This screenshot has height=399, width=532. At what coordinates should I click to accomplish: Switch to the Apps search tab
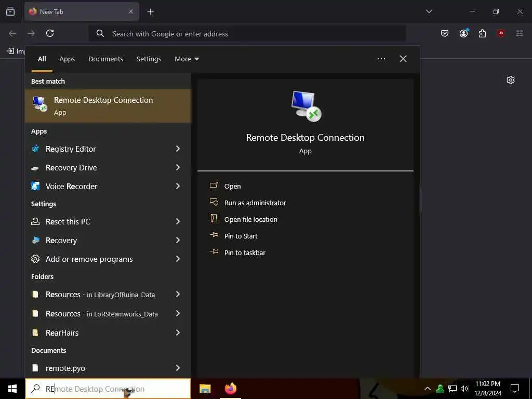[67, 59]
